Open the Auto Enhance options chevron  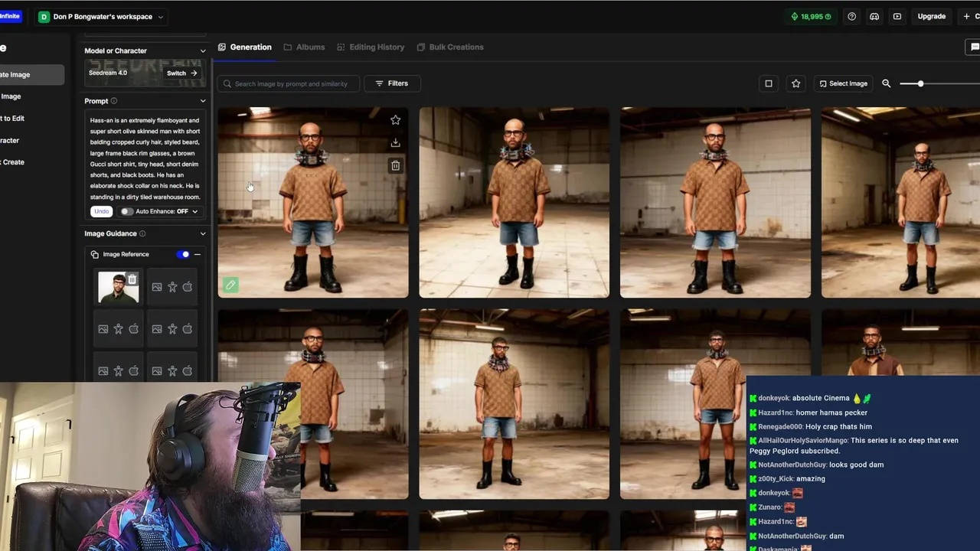(194, 211)
